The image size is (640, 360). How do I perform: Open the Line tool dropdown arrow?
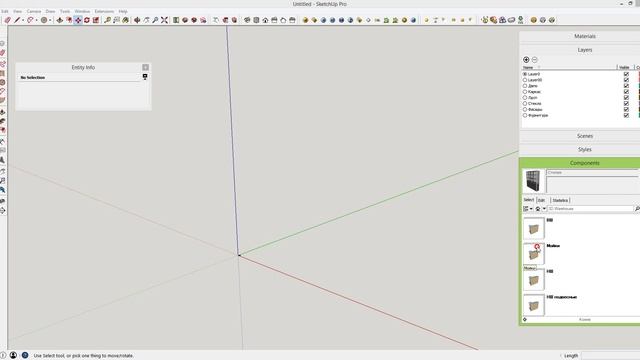23,20
